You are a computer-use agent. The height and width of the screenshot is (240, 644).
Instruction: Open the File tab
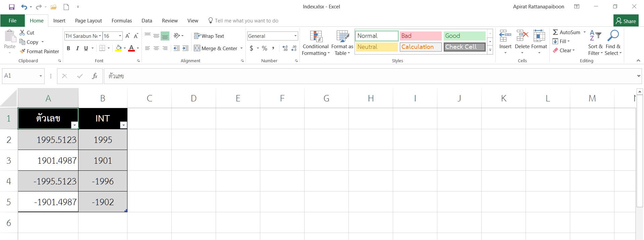coord(12,20)
